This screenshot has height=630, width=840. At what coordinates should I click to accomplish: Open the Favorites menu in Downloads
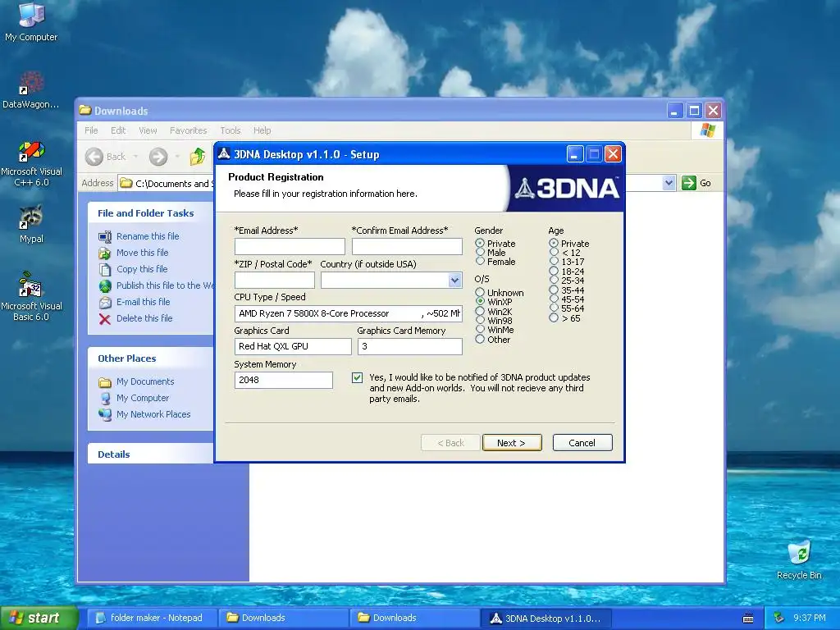(x=188, y=130)
